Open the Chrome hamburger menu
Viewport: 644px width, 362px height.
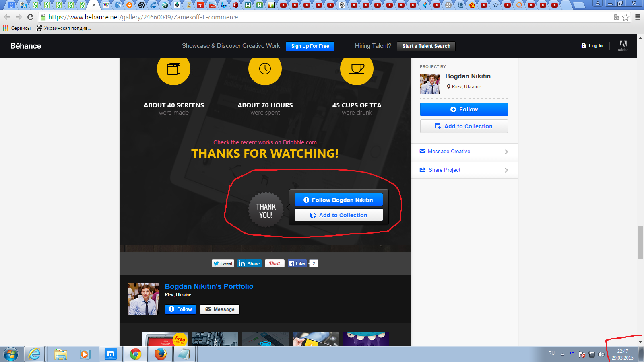[638, 17]
